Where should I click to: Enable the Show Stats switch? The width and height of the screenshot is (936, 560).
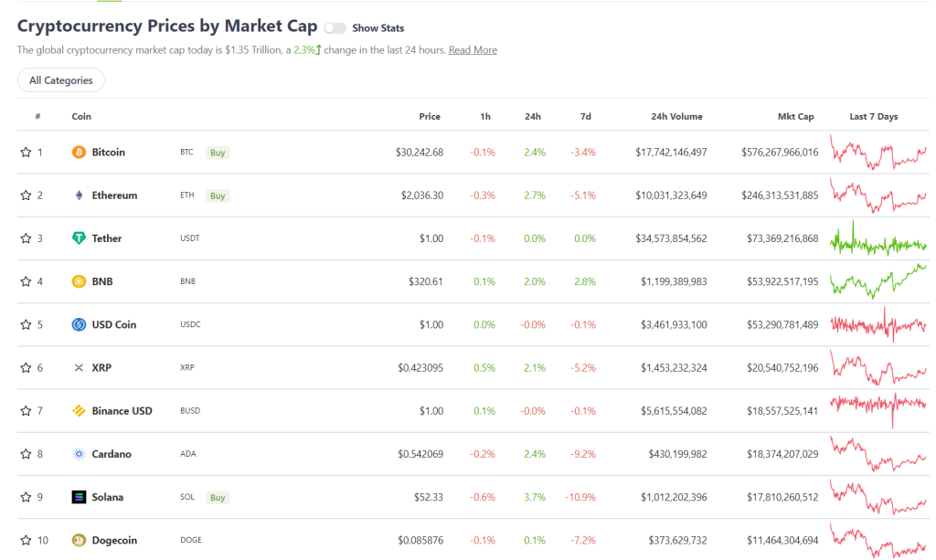click(335, 28)
